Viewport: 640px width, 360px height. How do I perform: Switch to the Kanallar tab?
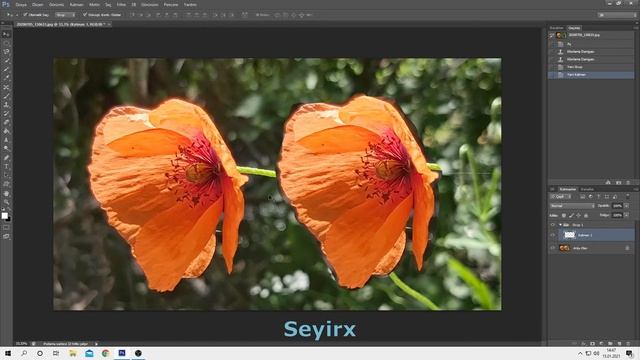coord(587,189)
